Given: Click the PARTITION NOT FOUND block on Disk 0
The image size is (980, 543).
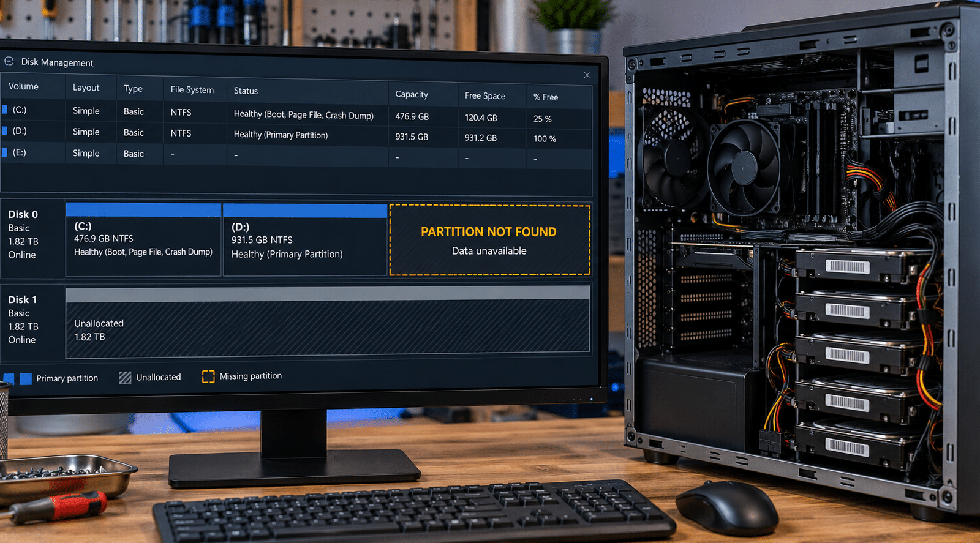Looking at the screenshot, I should [490, 240].
